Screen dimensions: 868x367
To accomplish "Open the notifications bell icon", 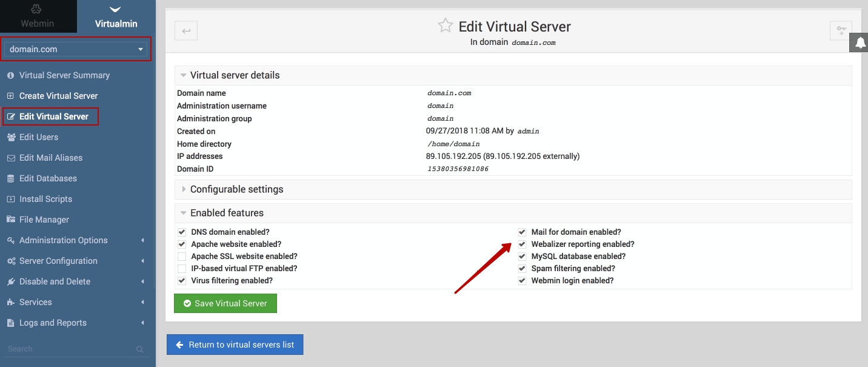I will (860, 42).
